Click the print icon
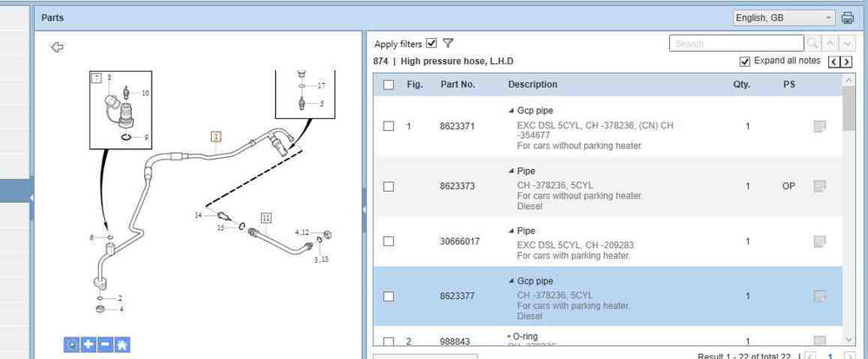The height and width of the screenshot is (359, 868). click(848, 17)
